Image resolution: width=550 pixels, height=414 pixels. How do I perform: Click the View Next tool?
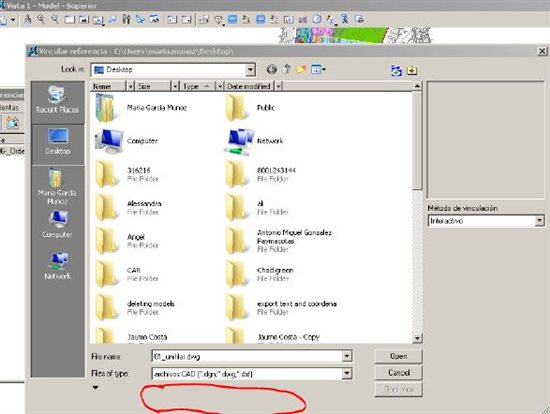tap(186, 19)
